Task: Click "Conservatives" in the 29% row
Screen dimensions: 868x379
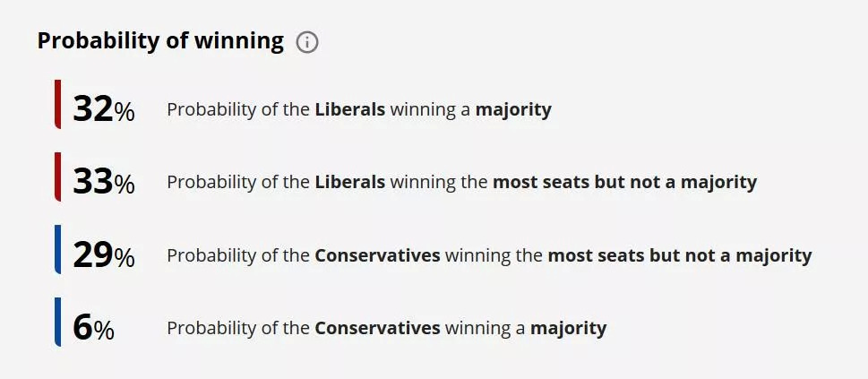Action: tap(377, 255)
